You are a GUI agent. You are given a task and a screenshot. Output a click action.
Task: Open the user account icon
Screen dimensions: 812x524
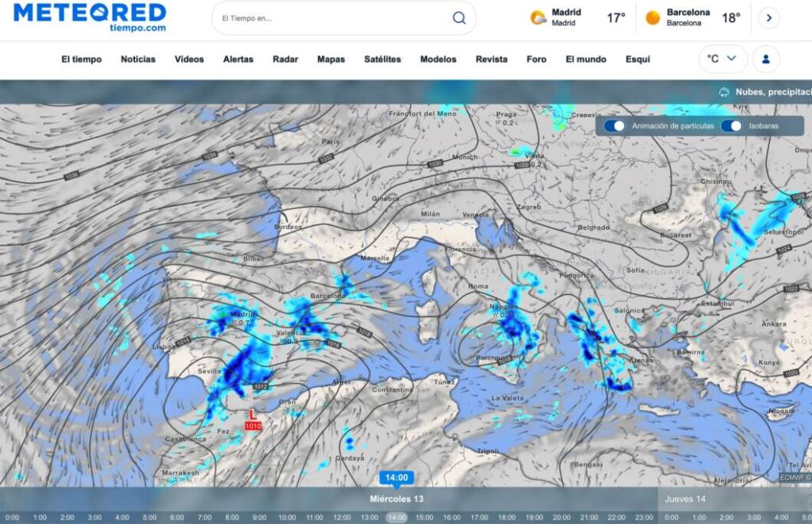point(766,59)
